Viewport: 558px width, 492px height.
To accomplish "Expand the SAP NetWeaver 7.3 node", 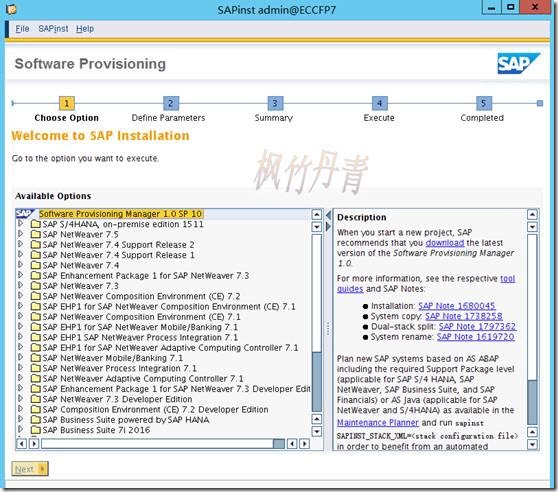I will click(x=20, y=286).
